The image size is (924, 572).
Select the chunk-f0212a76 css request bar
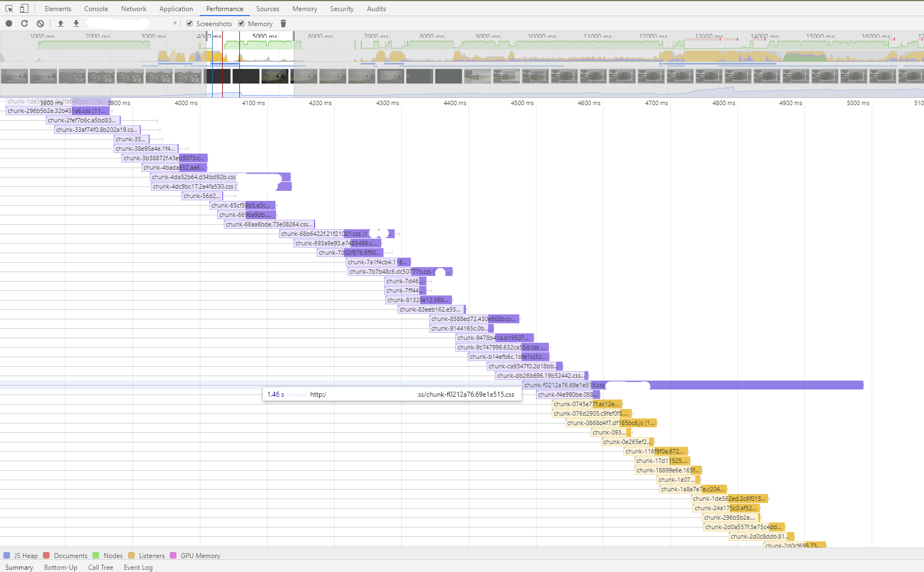click(x=693, y=385)
